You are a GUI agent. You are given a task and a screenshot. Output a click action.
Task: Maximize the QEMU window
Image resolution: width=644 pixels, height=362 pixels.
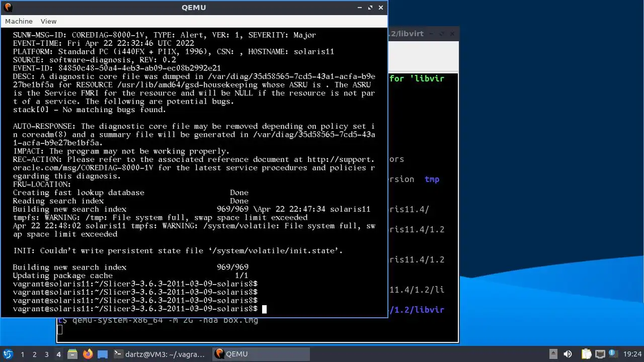(x=370, y=8)
